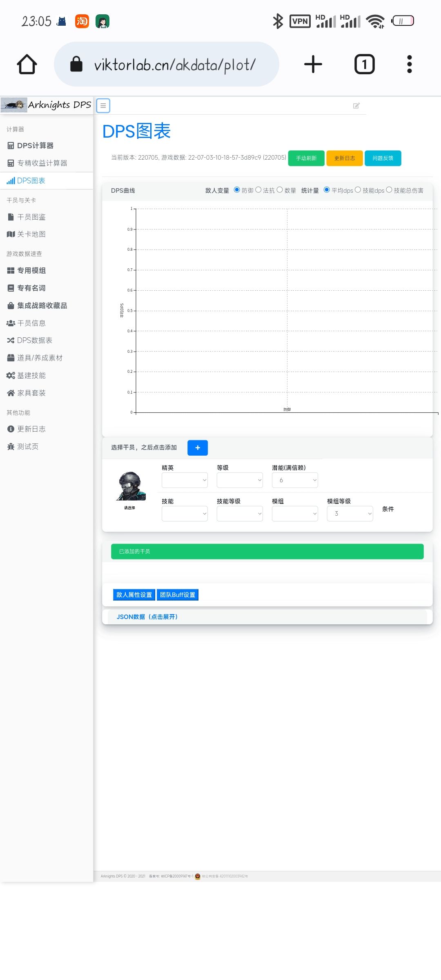
Task: Click the bug icon beside 测试页
Action: (x=11, y=447)
